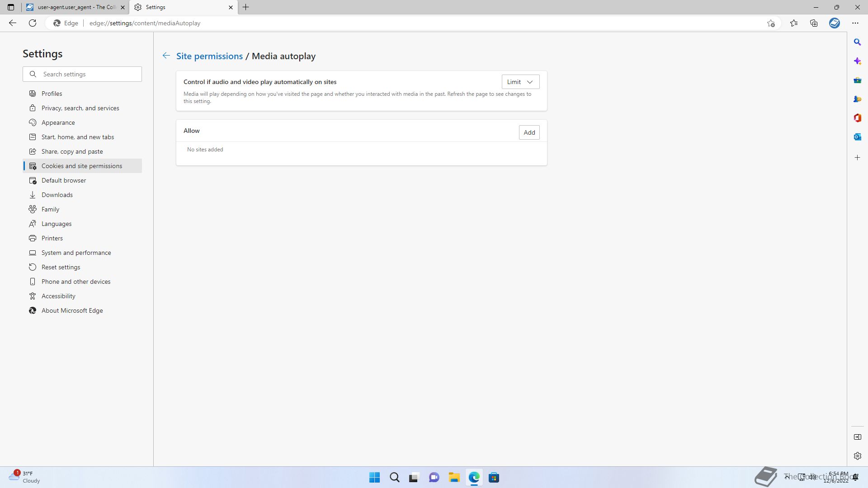This screenshot has width=868, height=488.
Task: Go back with the browser back arrow
Action: click(13, 23)
